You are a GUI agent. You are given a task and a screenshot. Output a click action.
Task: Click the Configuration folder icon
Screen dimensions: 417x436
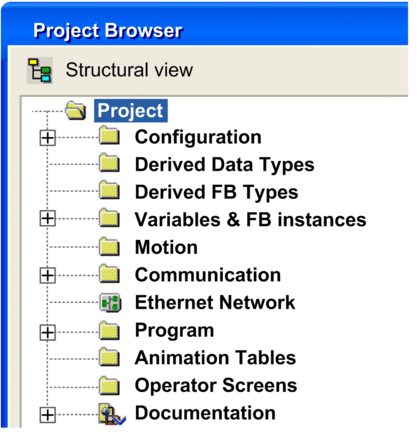pos(110,136)
